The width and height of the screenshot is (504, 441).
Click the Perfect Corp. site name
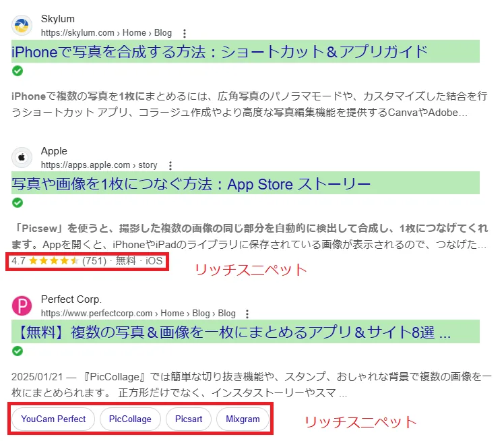(x=71, y=299)
